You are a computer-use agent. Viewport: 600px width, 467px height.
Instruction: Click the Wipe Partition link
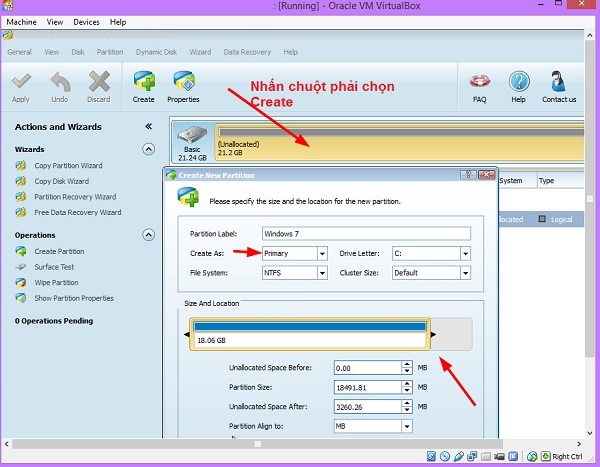click(57, 282)
